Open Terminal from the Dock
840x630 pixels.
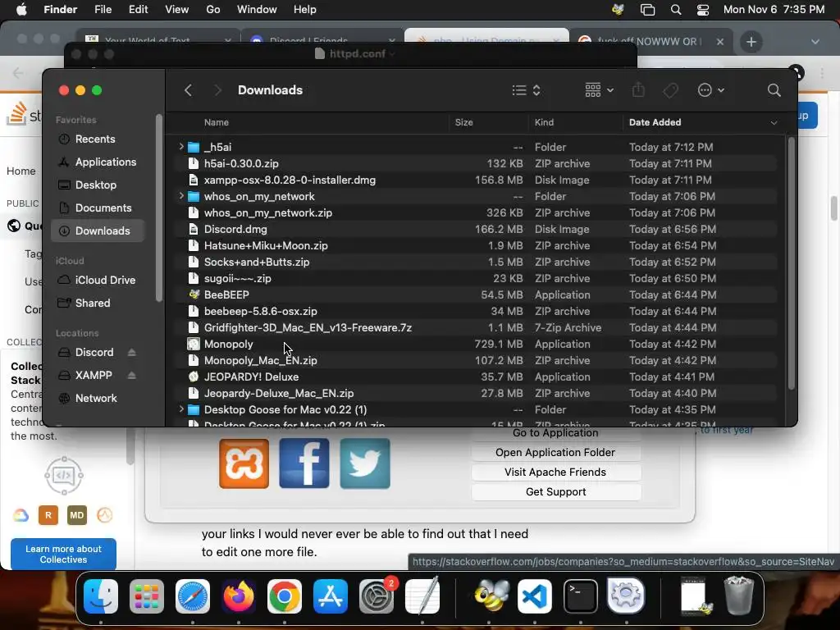coord(580,596)
